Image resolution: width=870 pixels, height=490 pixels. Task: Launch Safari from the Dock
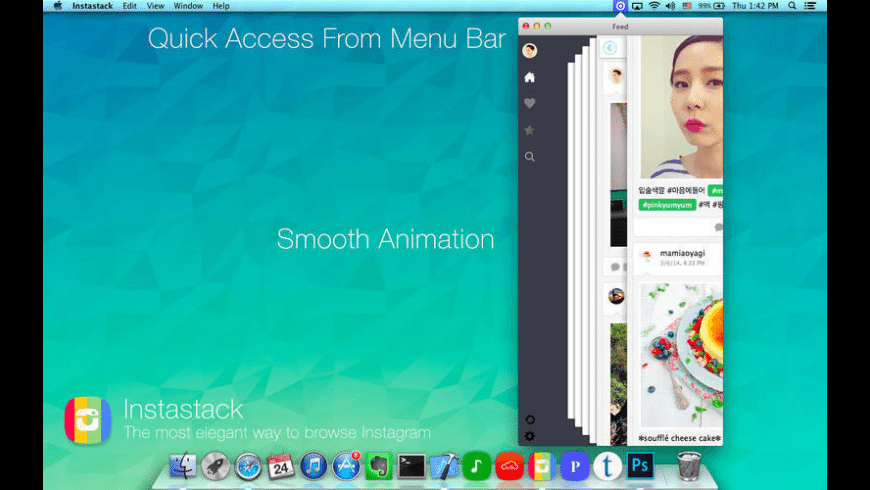[x=248, y=466]
